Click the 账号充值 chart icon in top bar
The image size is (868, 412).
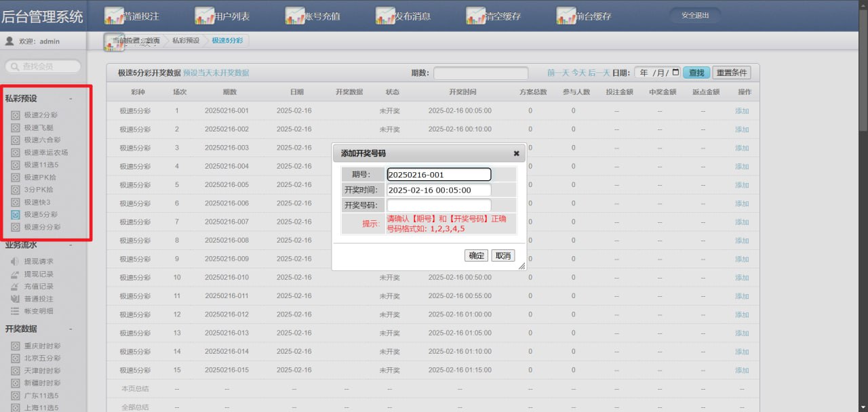(295, 15)
